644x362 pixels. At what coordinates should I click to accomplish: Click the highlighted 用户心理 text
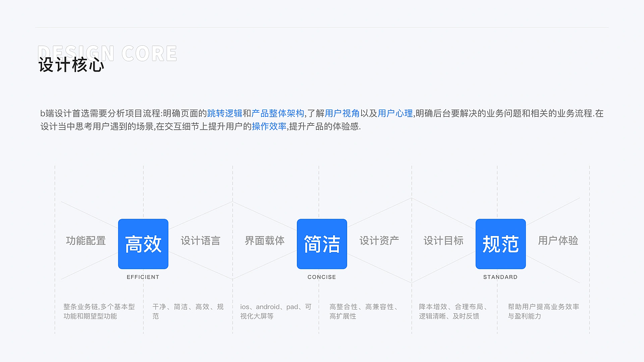395,114
